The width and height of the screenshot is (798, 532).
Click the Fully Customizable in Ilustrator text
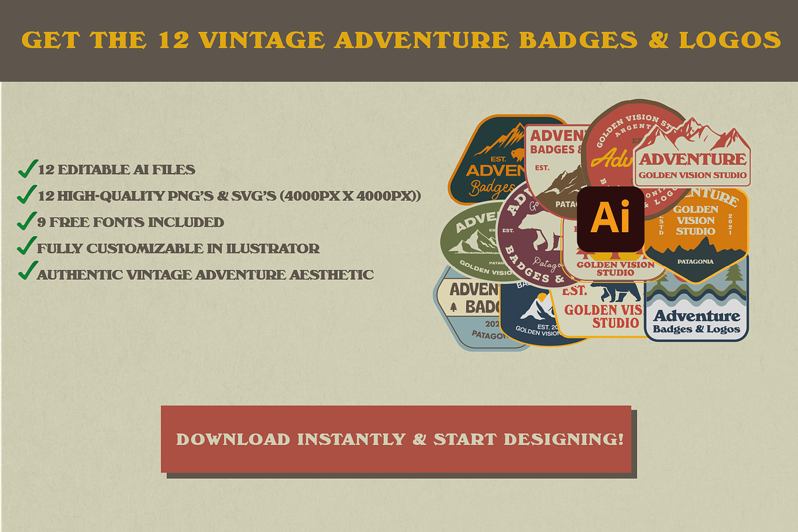[178, 249]
